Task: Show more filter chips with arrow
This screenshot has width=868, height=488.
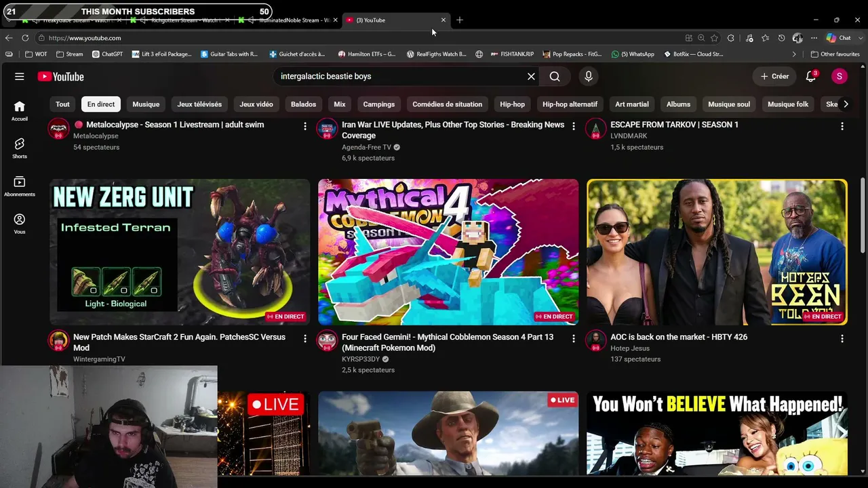Action: point(846,104)
